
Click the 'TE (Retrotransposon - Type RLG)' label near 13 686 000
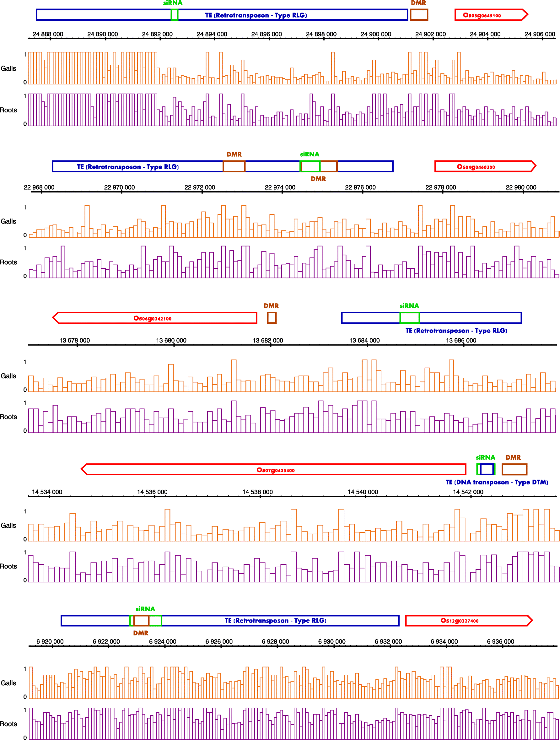(x=456, y=331)
